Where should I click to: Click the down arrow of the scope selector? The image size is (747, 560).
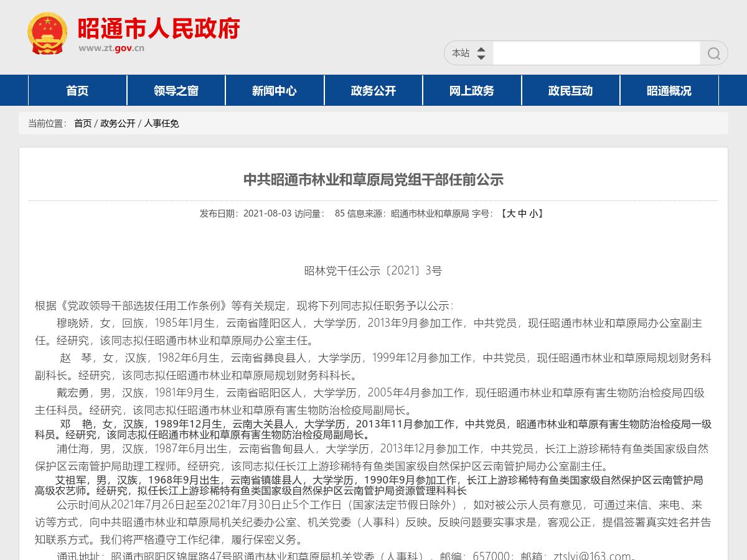coord(479,56)
